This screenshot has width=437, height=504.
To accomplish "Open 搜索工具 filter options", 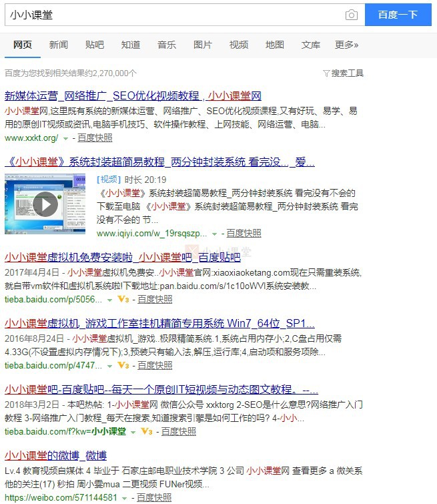I will click(343, 73).
